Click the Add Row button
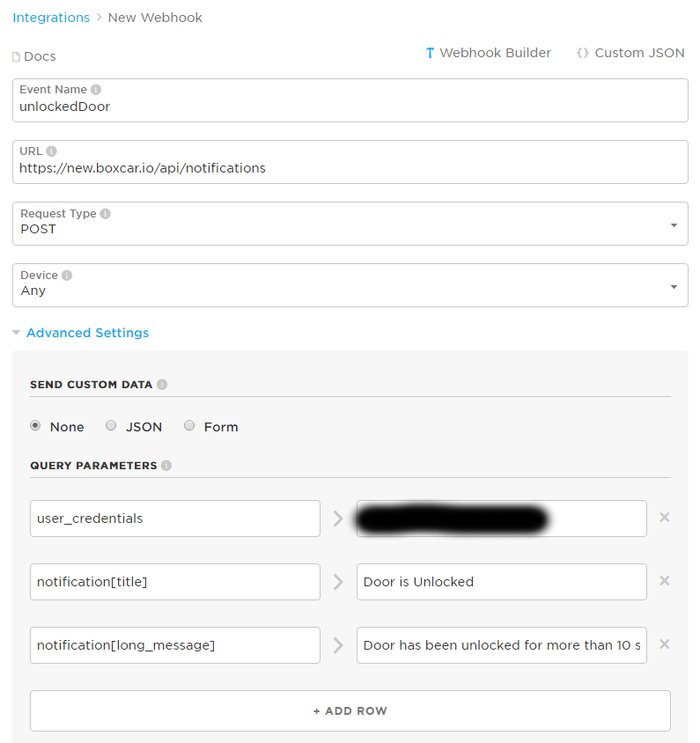 click(x=350, y=710)
